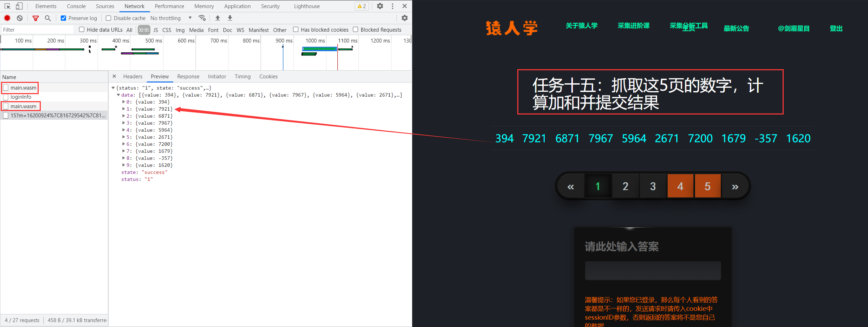Click the 登出 logout link
Image resolution: width=868 pixels, height=327 pixels.
[836, 28]
